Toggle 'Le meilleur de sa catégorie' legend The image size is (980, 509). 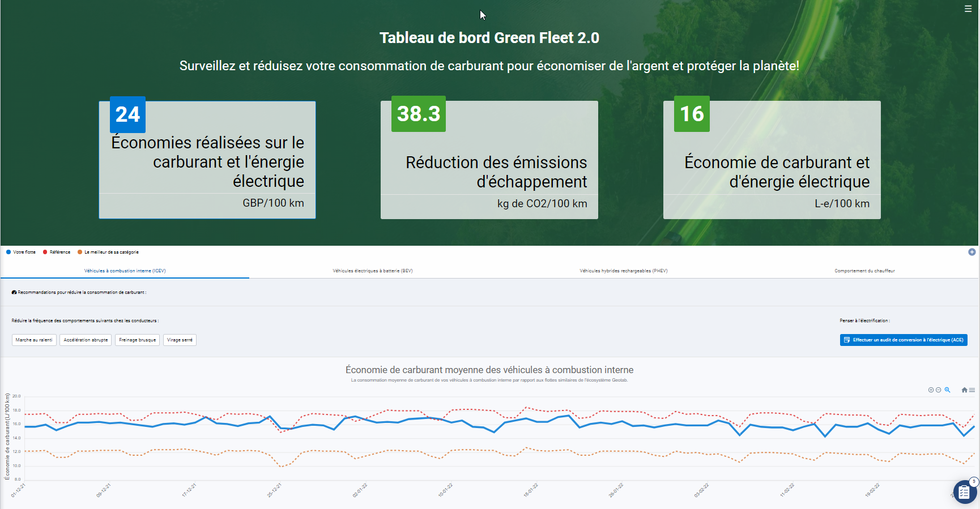108,252
